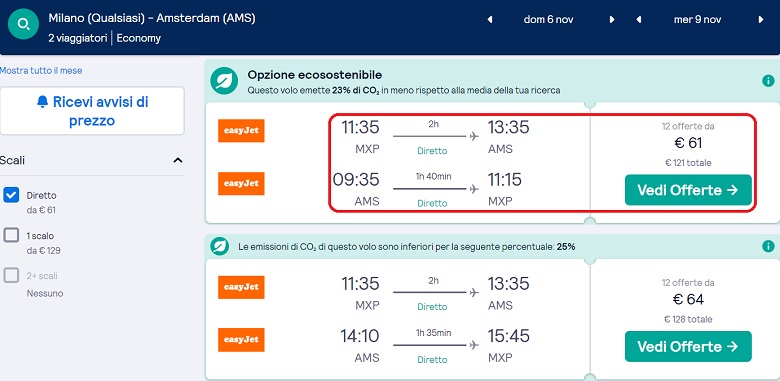Open the Milano – Amsterdam search summary
The width and height of the screenshot is (780, 381).
click(152, 27)
